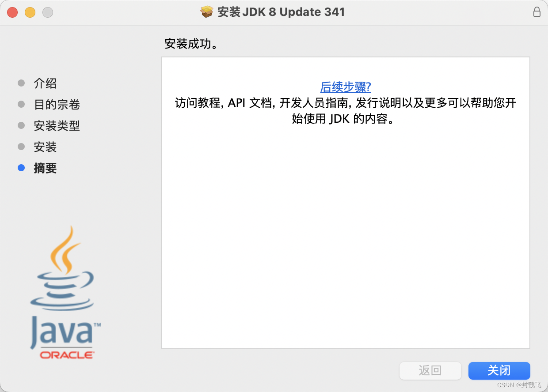This screenshot has height=392, width=548.
Task: Open the 后续步骤? link
Action: 345,87
